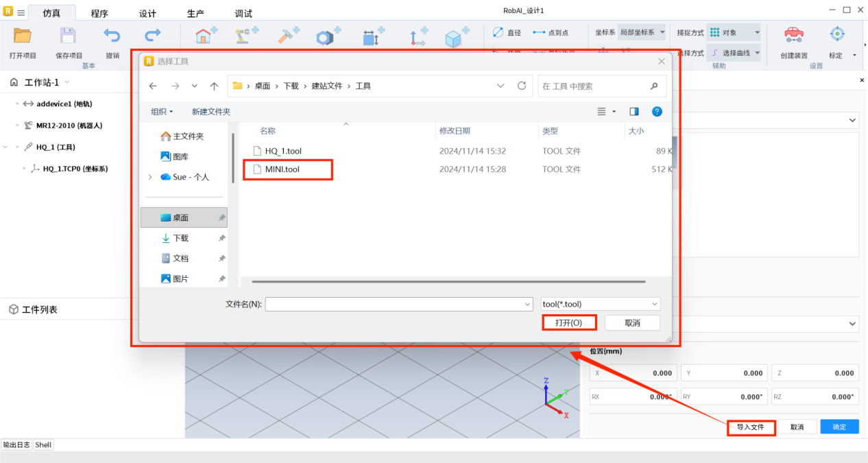
Task: Expand the Sue - Personal tree node
Action: [x=150, y=177]
